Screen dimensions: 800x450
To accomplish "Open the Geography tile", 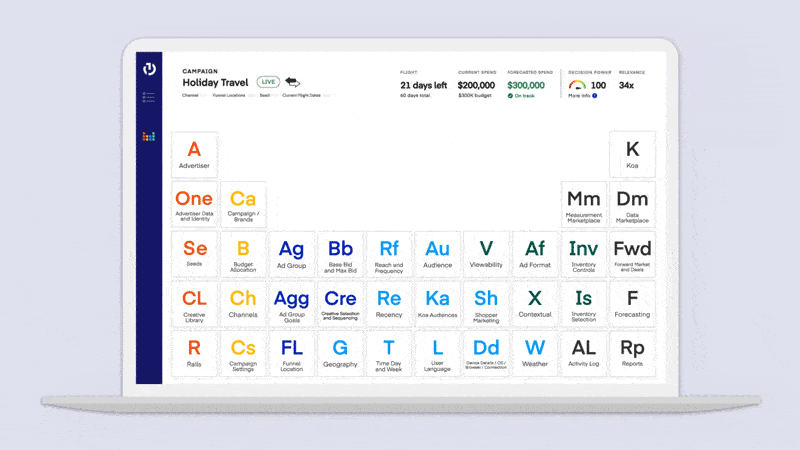I will (x=340, y=354).
